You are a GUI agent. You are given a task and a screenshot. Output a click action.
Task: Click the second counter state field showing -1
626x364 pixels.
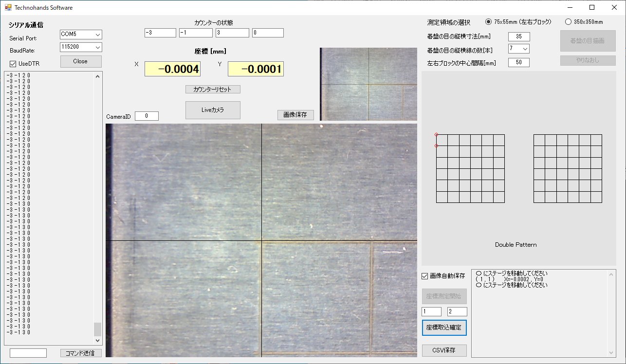tap(196, 33)
